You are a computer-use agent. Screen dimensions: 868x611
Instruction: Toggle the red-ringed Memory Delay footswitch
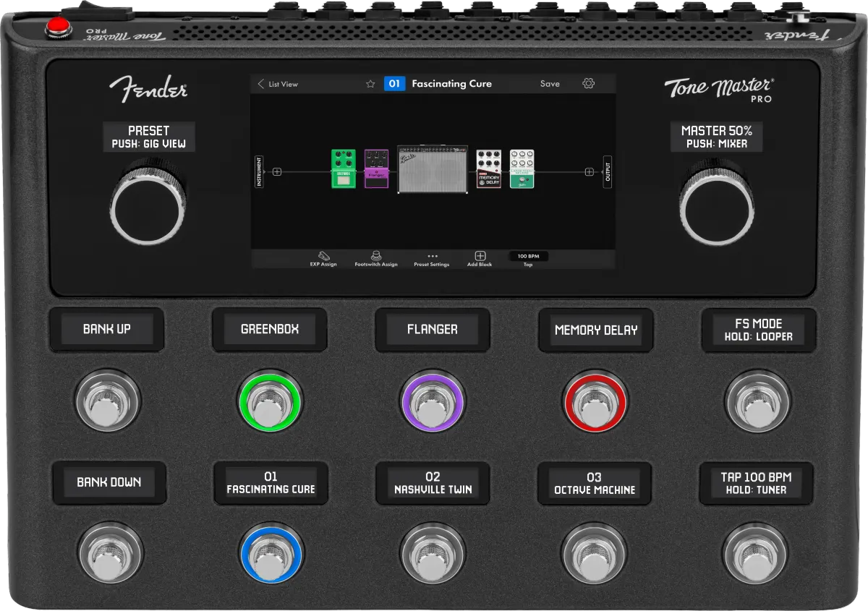pos(595,401)
